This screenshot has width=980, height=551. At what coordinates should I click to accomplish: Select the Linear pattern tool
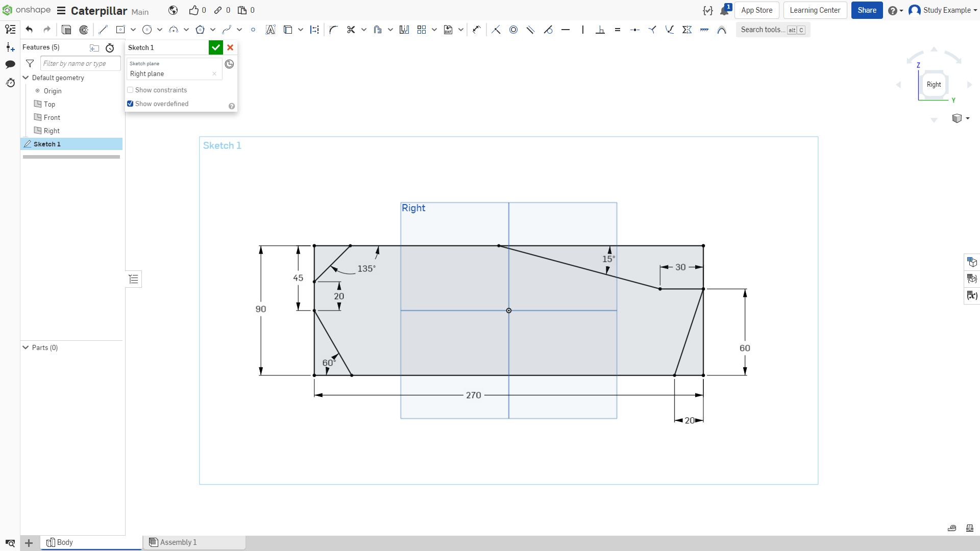click(x=422, y=30)
